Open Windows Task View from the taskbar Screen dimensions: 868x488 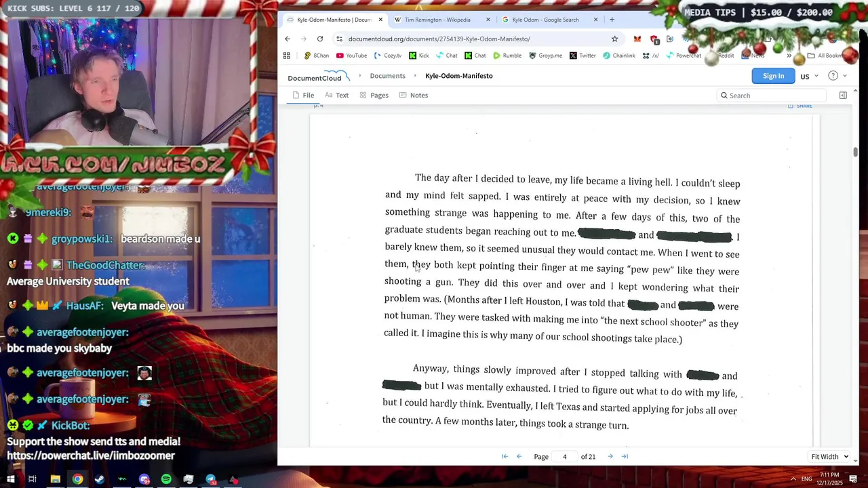[x=33, y=479]
